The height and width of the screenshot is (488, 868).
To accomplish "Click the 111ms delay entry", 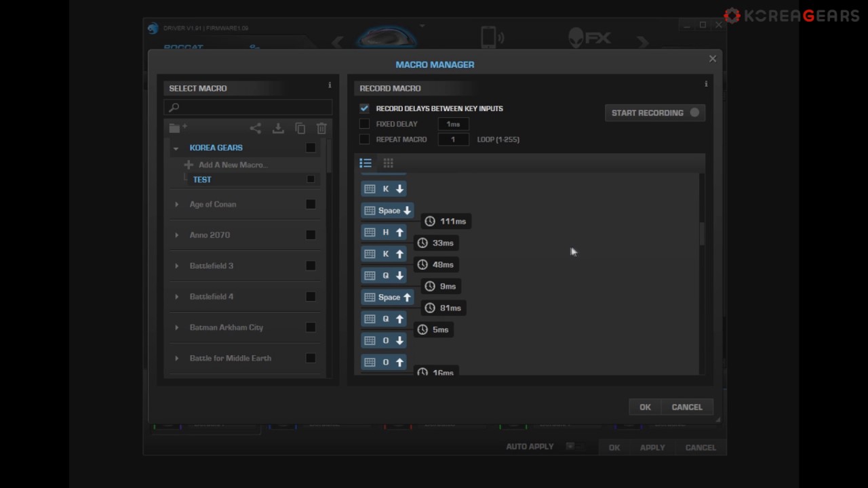I will tap(446, 222).
